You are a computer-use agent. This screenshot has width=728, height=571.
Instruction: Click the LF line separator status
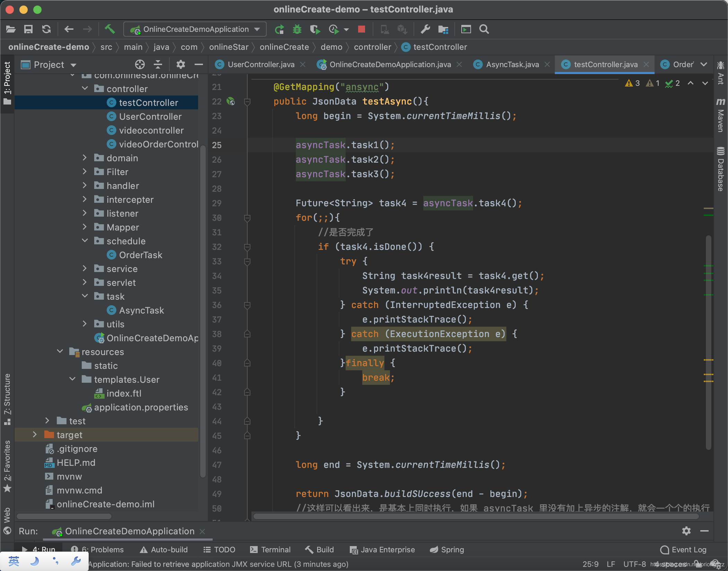(611, 564)
